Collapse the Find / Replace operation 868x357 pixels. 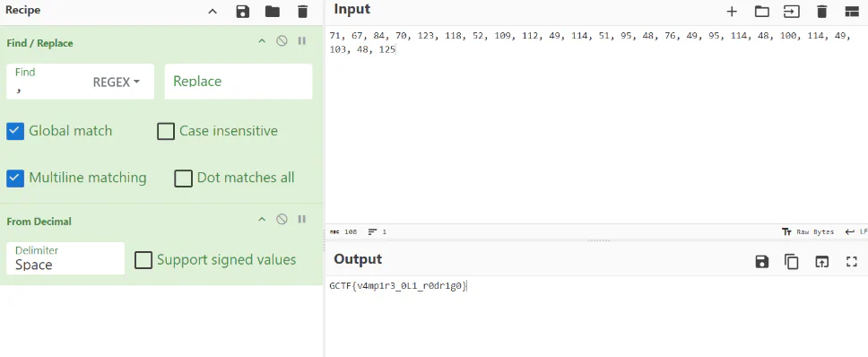point(263,41)
